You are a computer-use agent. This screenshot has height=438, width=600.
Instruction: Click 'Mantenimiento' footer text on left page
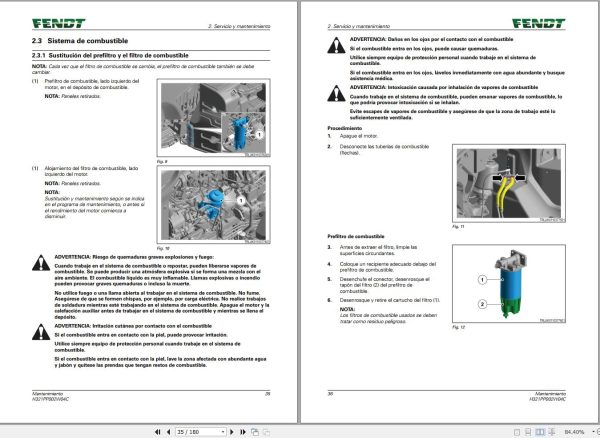click(x=47, y=394)
